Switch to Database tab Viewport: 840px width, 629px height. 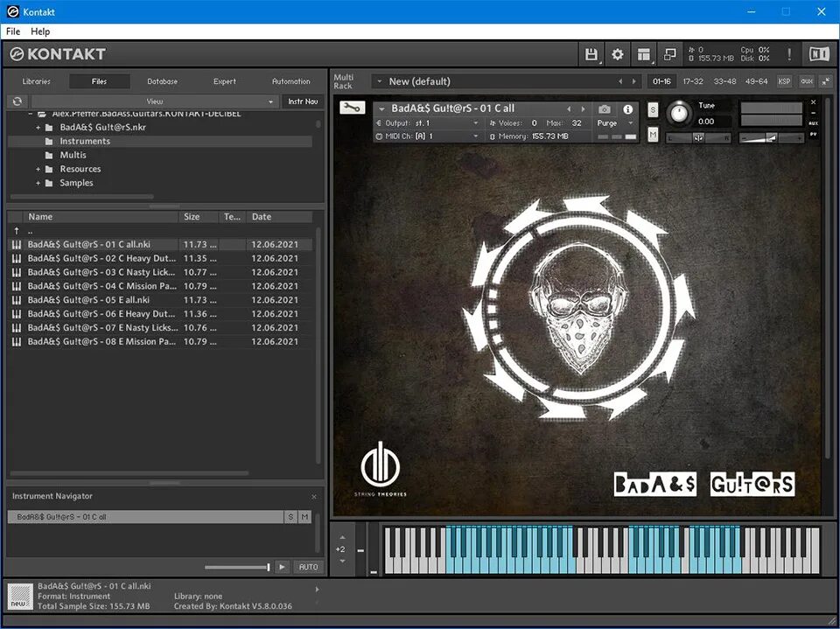point(163,81)
